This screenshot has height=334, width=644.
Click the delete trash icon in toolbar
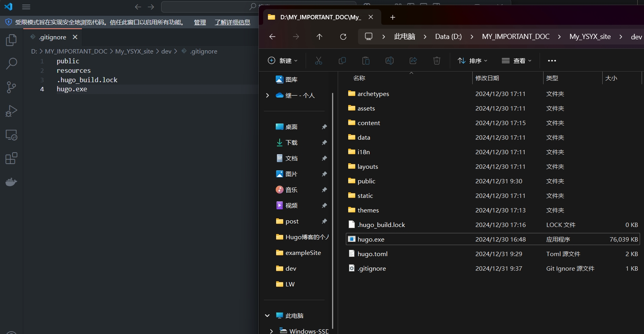436,61
